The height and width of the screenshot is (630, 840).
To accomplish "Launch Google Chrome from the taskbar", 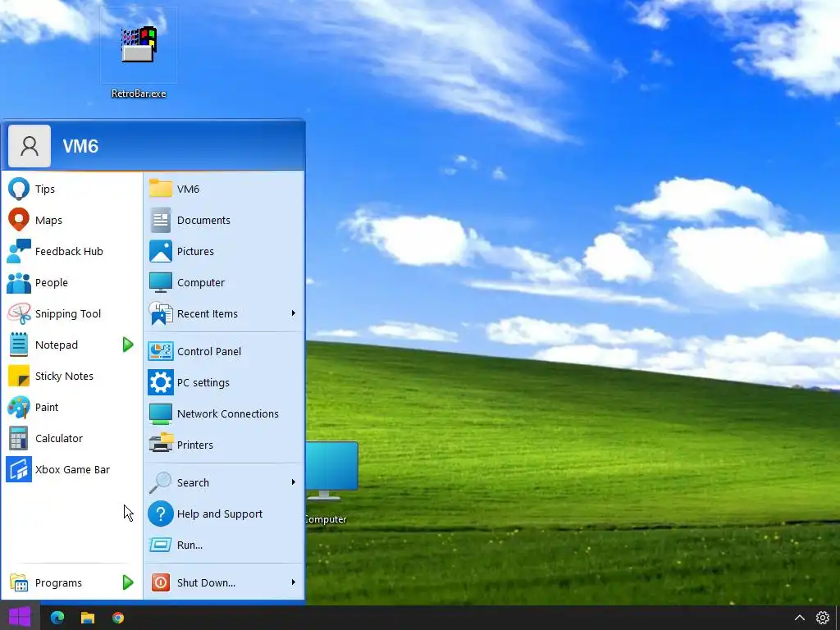I will click(x=118, y=618).
